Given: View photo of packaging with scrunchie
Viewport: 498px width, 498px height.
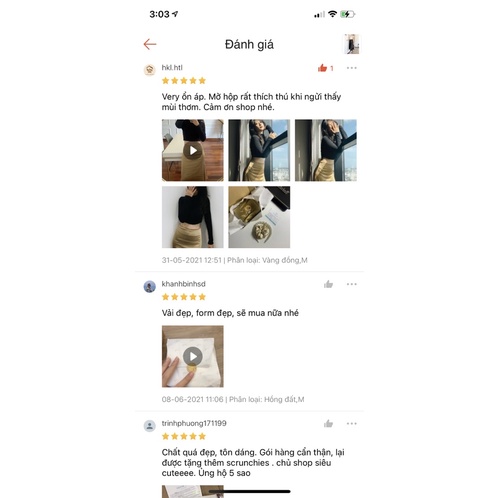Looking at the screenshot, I should [x=259, y=217].
